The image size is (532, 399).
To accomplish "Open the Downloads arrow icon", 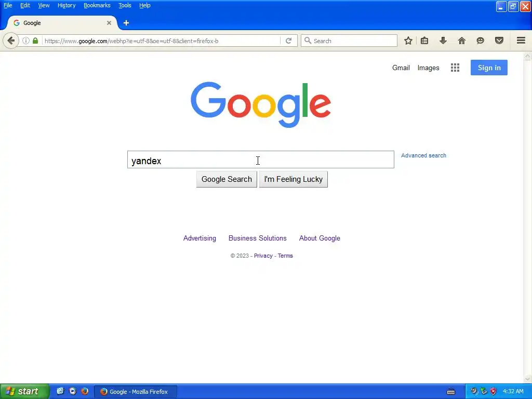I will coord(443,41).
